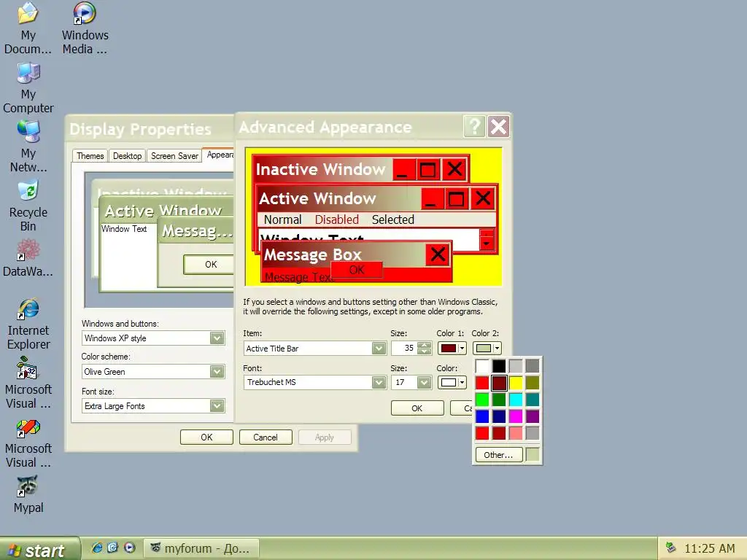Click the Recycle Bin desktop icon
747x560 pixels.
tap(28, 205)
